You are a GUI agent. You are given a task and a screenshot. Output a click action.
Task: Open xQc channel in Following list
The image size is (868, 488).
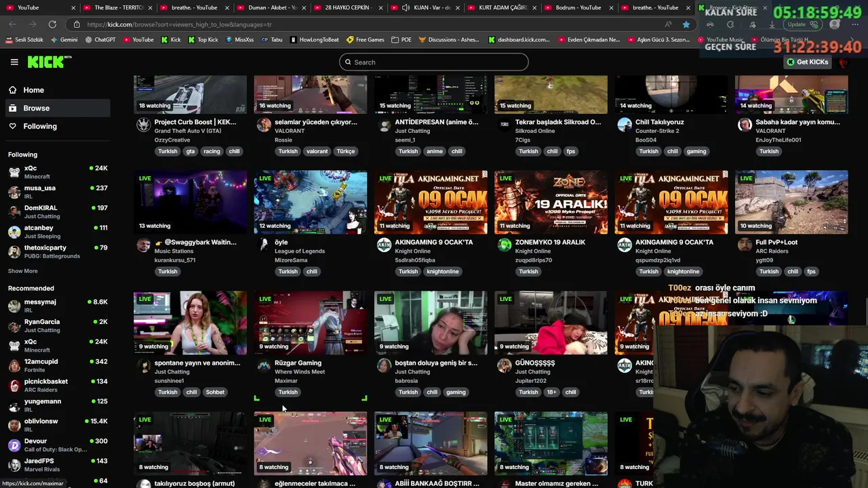pyautogui.click(x=57, y=172)
